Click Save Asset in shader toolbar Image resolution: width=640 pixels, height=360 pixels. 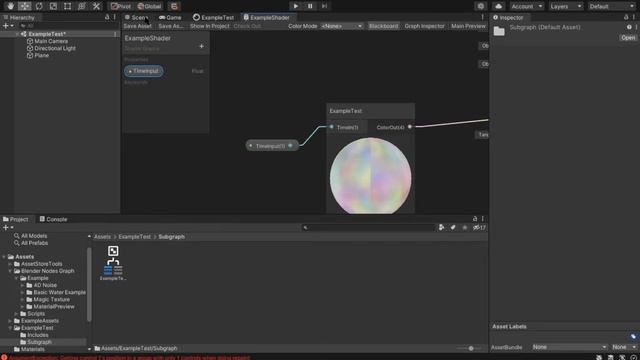pyautogui.click(x=138, y=26)
